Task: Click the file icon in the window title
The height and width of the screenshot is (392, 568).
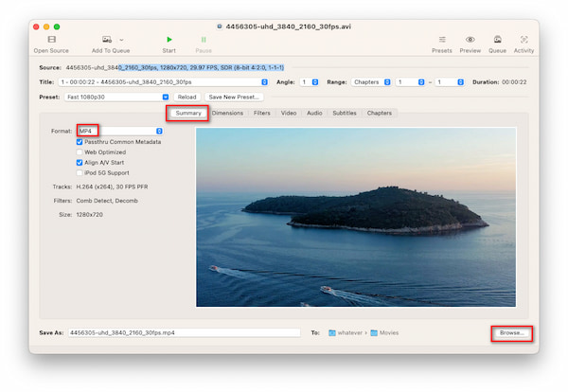Action: 220,27
